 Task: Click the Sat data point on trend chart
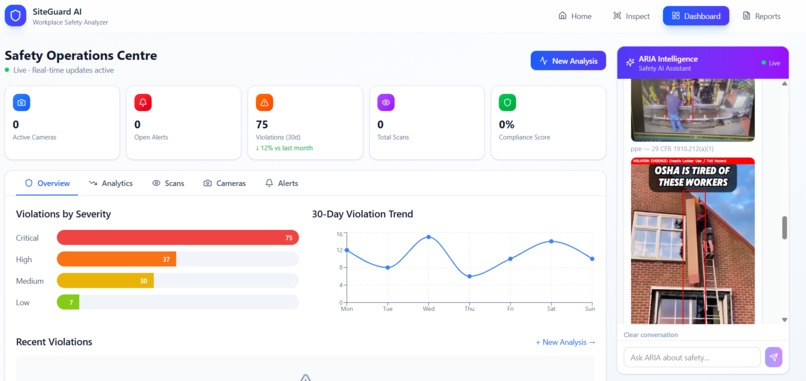pos(551,241)
